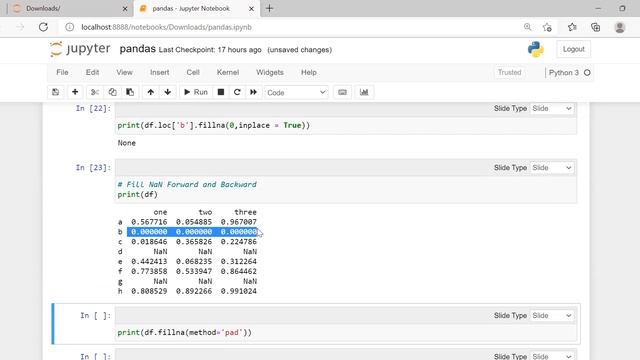Viewport: 640px width, 360px height.
Task: Close the Downloads/ browser tab
Action: click(x=125, y=9)
